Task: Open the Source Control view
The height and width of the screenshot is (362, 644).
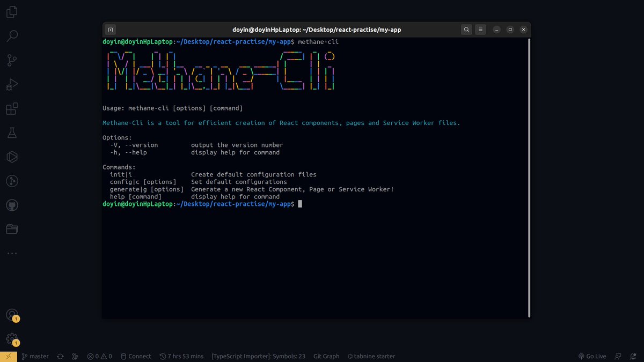Action: coord(12,61)
